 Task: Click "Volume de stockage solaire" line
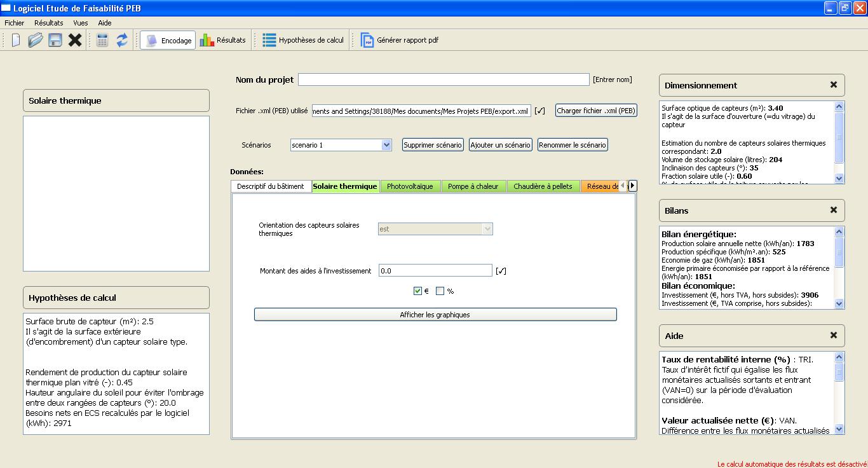tap(722, 160)
